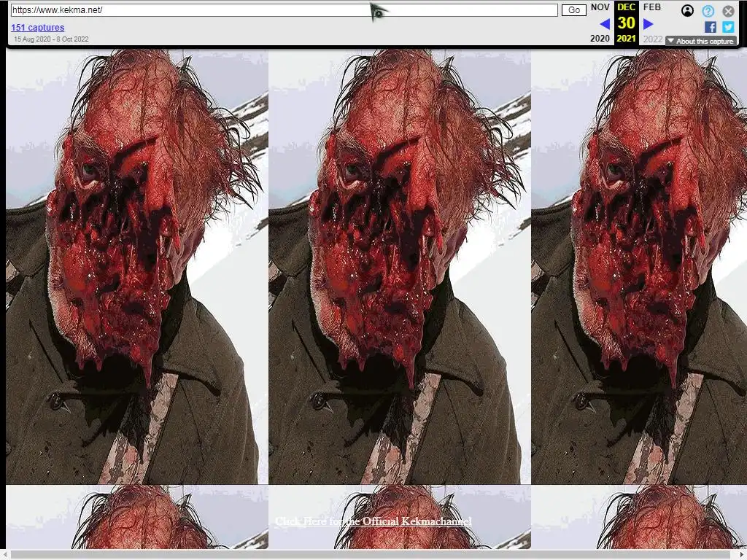747x560 pixels.
Task: Open the Wayback help question icon
Action: (x=708, y=11)
